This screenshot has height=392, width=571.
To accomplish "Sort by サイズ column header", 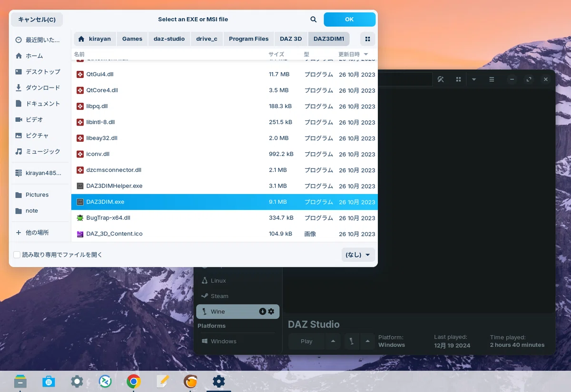I will pos(276,54).
